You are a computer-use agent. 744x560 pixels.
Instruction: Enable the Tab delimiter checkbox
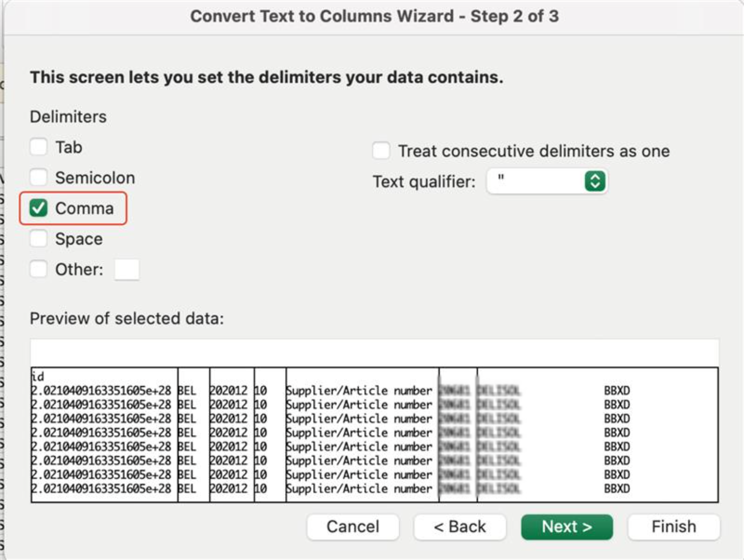[x=39, y=147]
